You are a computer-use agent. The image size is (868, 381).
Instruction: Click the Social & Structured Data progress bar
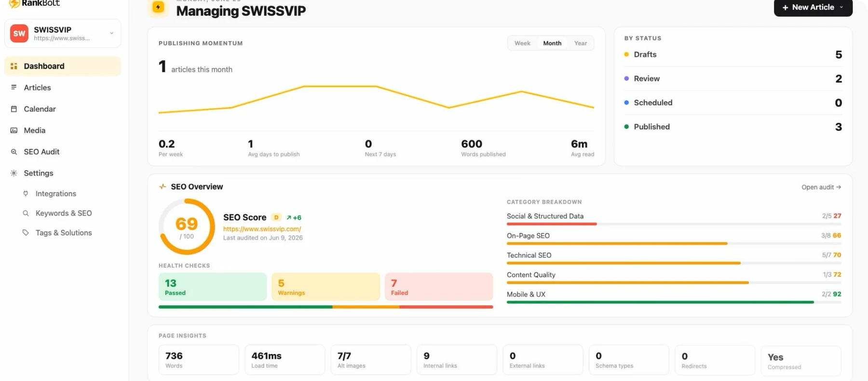pos(674,224)
